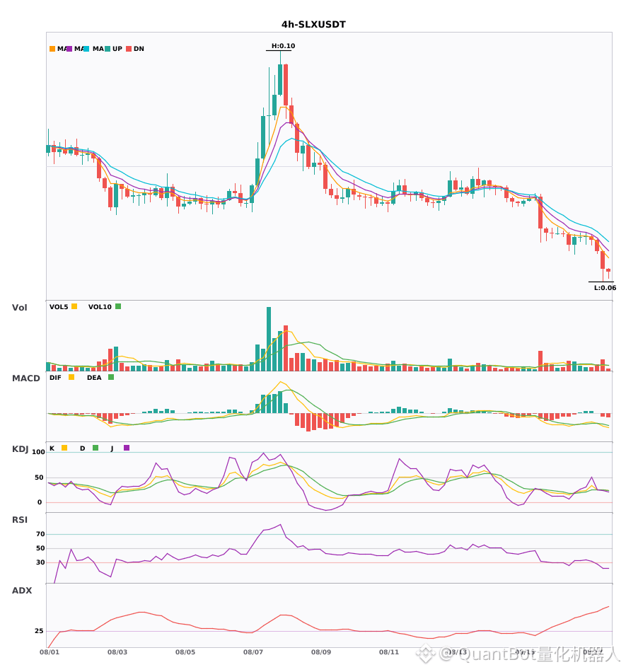Image resolution: width=626 pixels, height=672 pixels.
Task: Click the purple MA legend swatch
Action: [x=69, y=49]
